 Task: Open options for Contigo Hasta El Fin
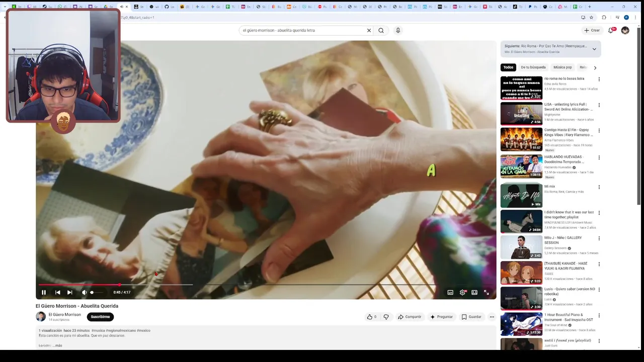[x=599, y=131]
